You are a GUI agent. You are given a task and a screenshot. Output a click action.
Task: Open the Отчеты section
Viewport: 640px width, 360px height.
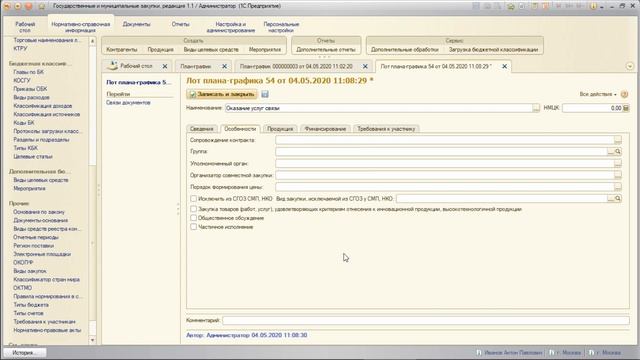click(x=180, y=24)
